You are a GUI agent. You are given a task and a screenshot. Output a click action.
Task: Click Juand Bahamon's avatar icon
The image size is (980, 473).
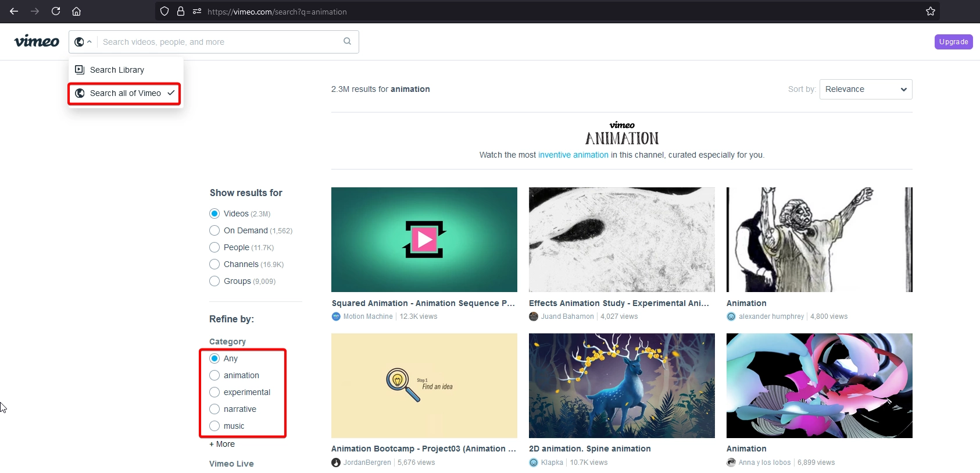[x=534, y=316]
